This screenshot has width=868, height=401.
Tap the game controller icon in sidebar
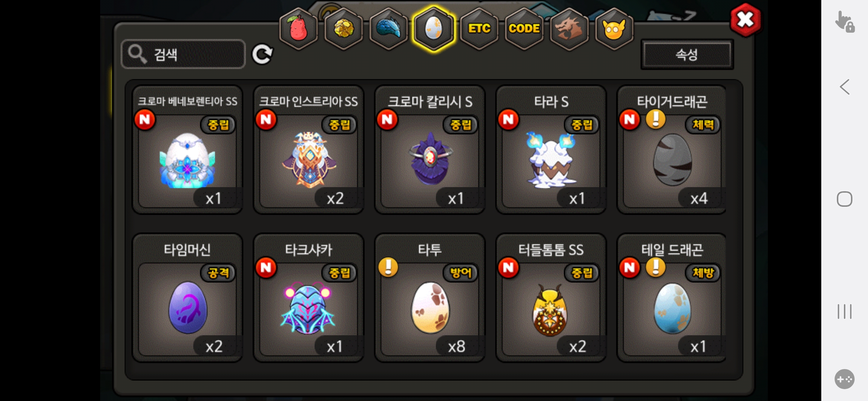(845, 379)
